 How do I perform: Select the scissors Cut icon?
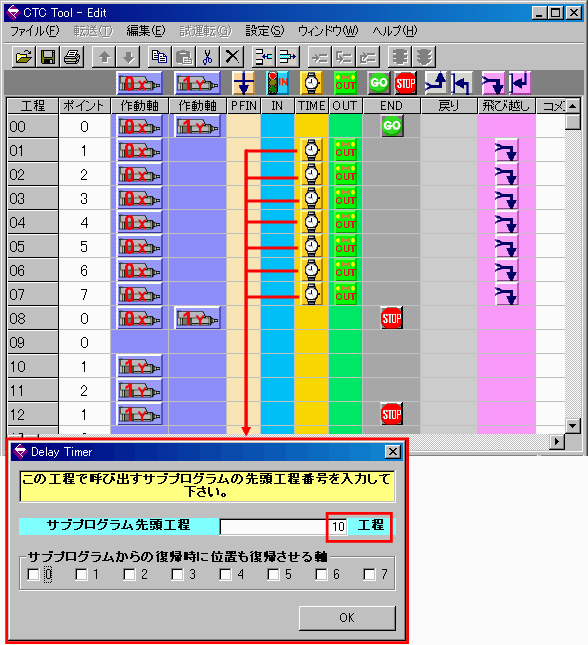pyautogui.click(x=208, y=57)
